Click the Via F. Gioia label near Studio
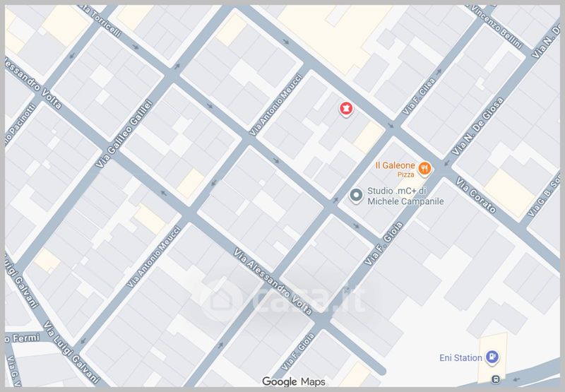 pyautogui.click(x=383, y=244)
